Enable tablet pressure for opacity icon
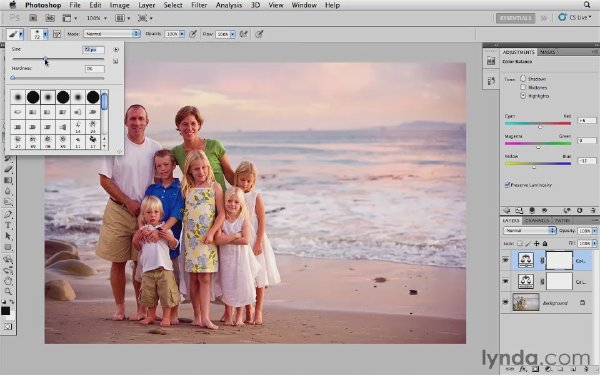The height and width of the screenshot is (375, 600). coord(193,34)
